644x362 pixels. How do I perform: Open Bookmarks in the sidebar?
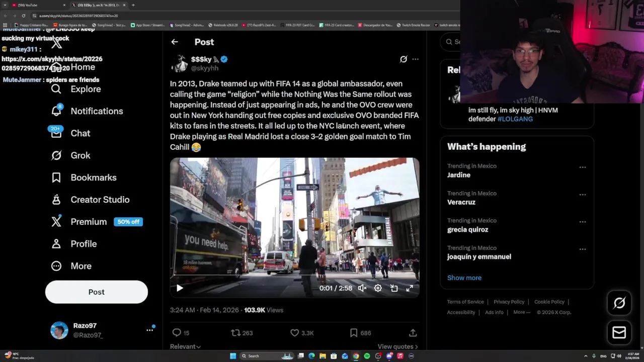coord(84,177)
